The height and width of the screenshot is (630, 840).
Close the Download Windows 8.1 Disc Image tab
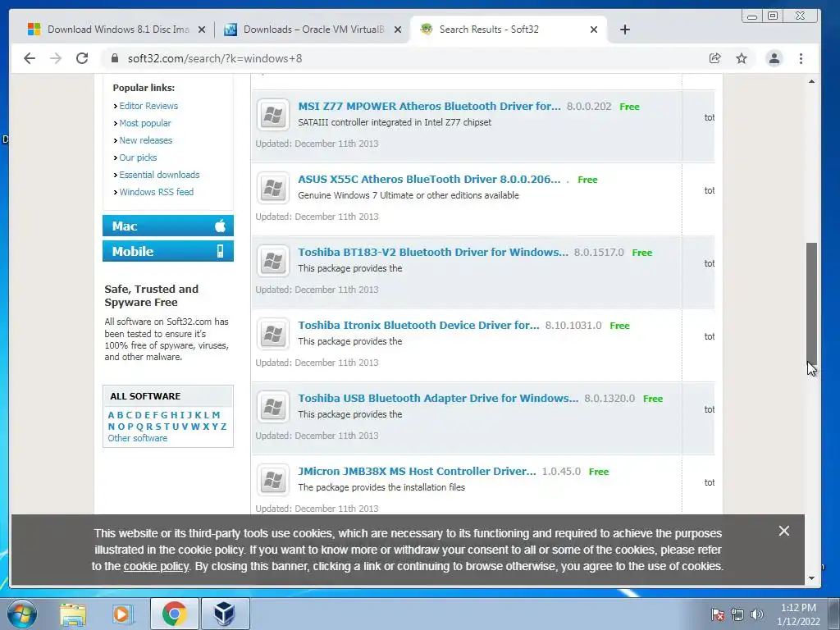click(202, 30)
